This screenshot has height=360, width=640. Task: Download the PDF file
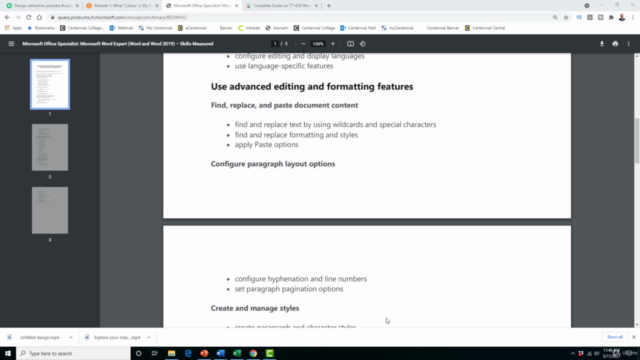point(602,44)
